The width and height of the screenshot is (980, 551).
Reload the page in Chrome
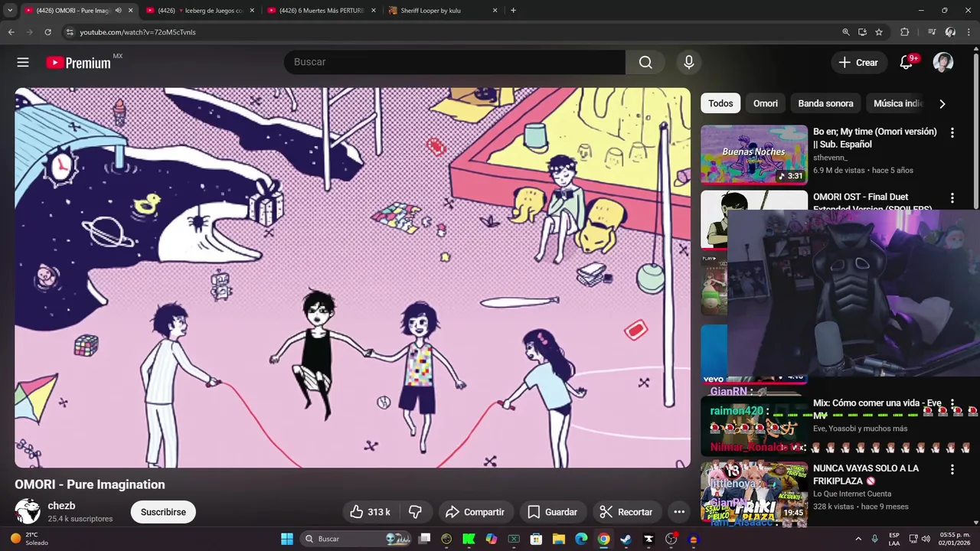(47, 32)
